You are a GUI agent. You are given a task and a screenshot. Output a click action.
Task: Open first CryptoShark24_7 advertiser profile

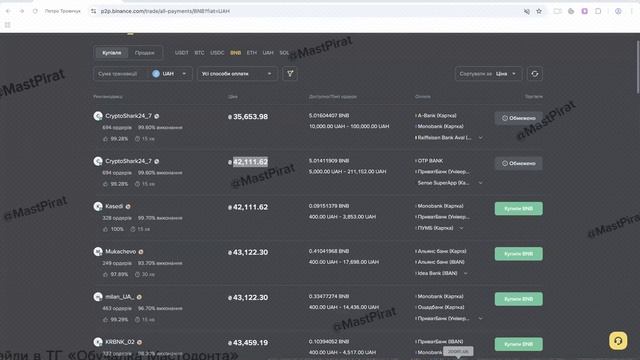[x=128, y=116]
